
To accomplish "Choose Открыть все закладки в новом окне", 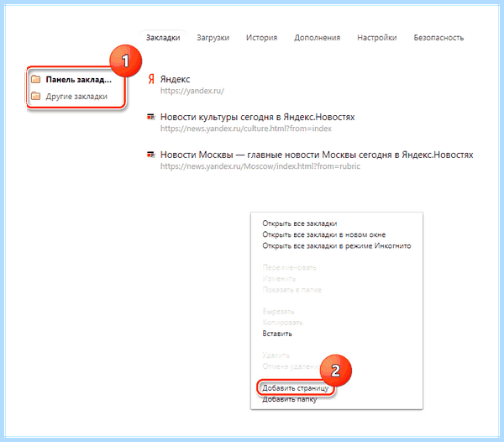I will [324, 234].
